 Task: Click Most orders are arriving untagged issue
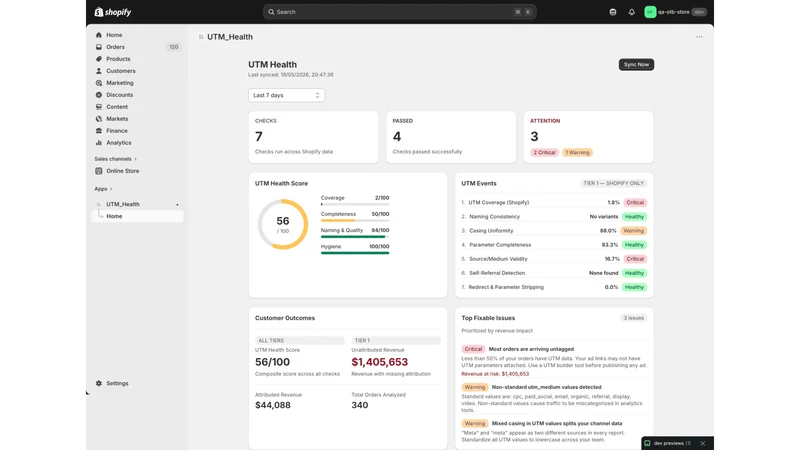pyautogui.click(x=531, y=349)
